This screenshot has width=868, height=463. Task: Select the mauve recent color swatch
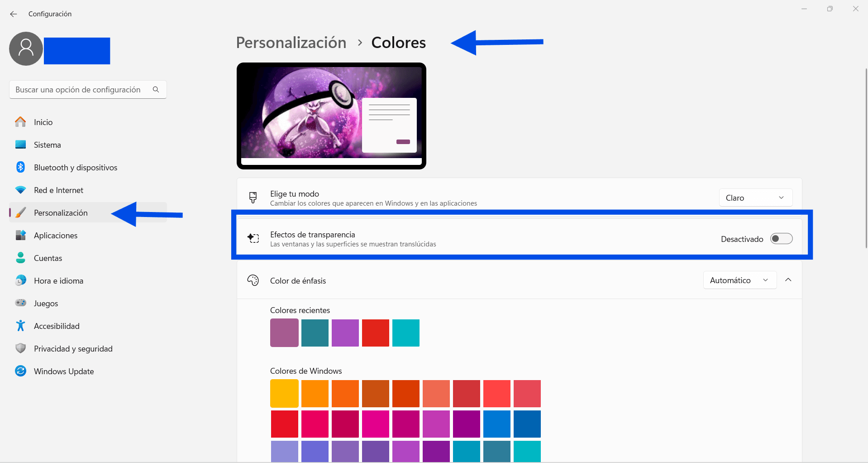(x=284, y=333)
